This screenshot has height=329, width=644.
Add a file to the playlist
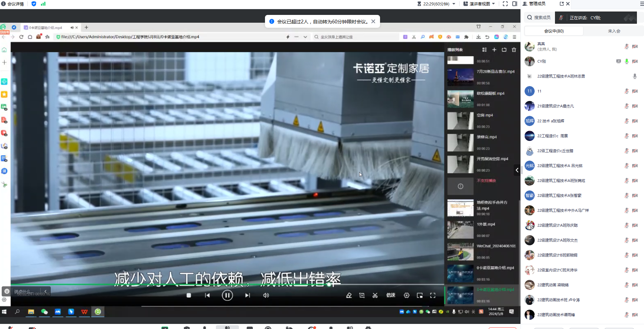click(494, 50)
